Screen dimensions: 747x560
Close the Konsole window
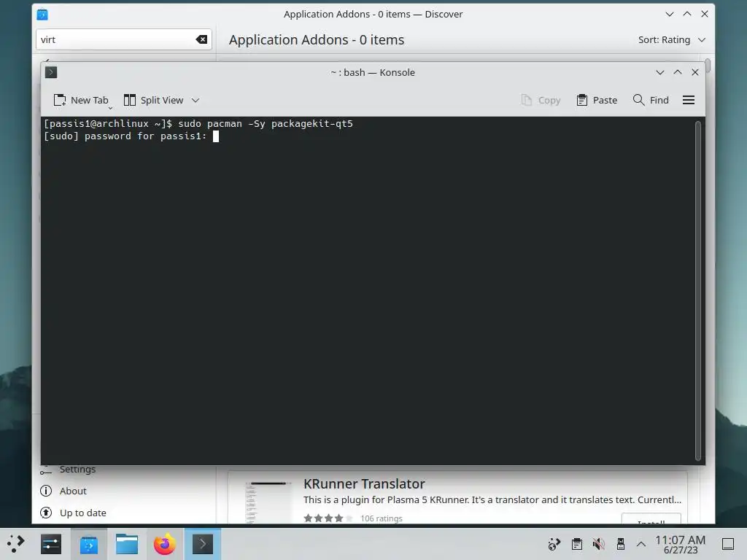[695, 72]
